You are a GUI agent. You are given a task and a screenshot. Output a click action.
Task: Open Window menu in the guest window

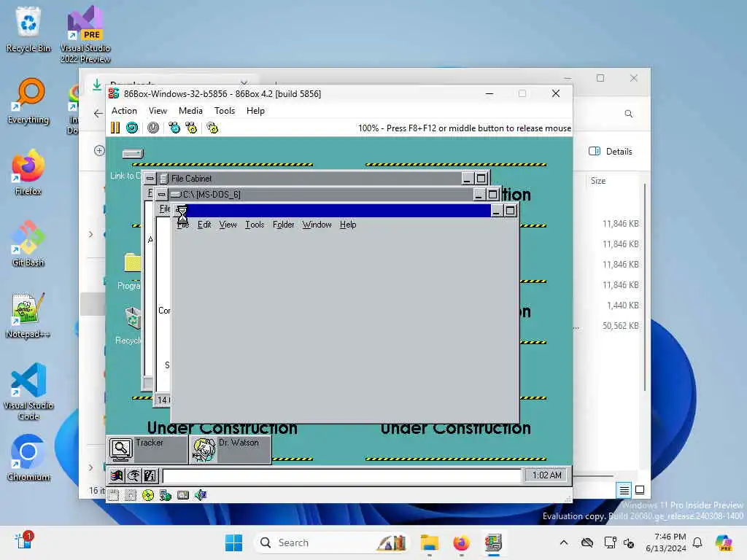(317, 225)
